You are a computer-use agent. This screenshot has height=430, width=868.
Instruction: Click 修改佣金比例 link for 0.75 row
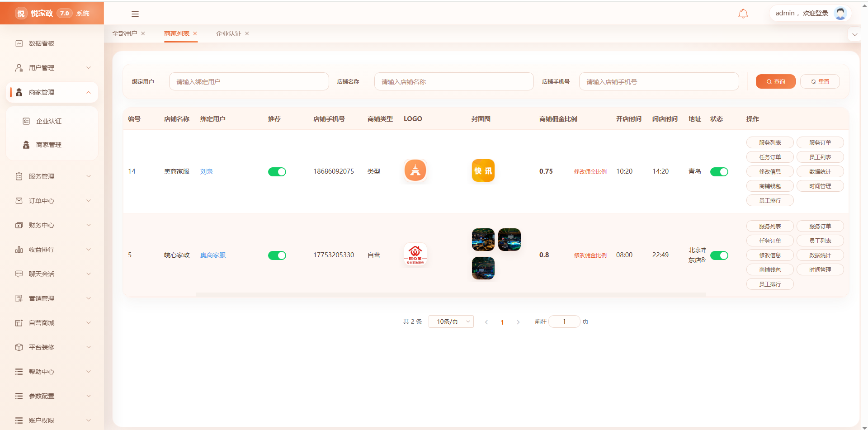tap(590, 172)
